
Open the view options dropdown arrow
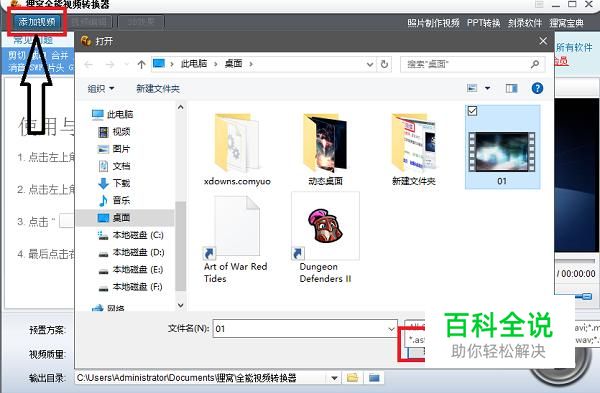click(488, 88)
